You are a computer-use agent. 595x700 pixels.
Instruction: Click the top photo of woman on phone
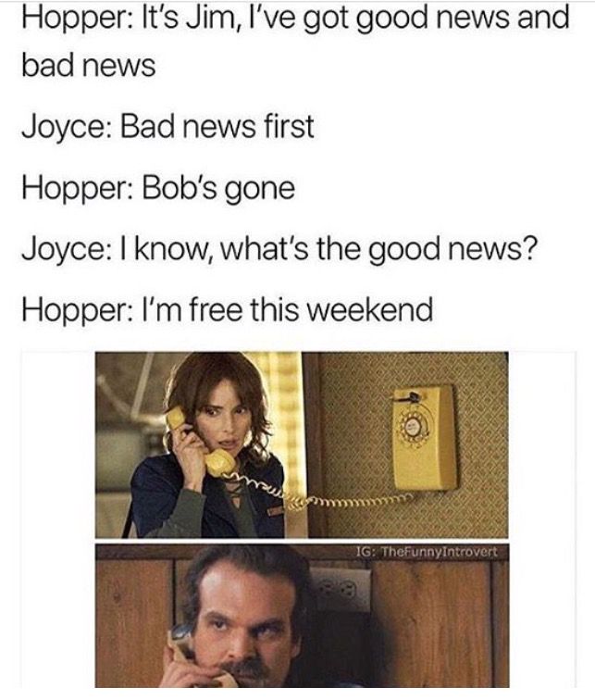tap(302, 444)
